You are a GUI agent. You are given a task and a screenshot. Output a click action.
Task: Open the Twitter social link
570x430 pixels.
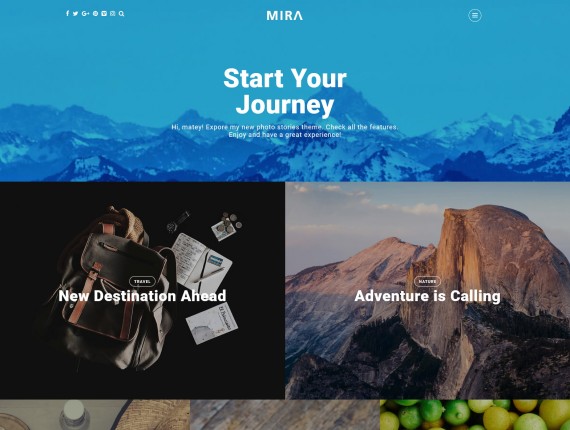[76, 13]
